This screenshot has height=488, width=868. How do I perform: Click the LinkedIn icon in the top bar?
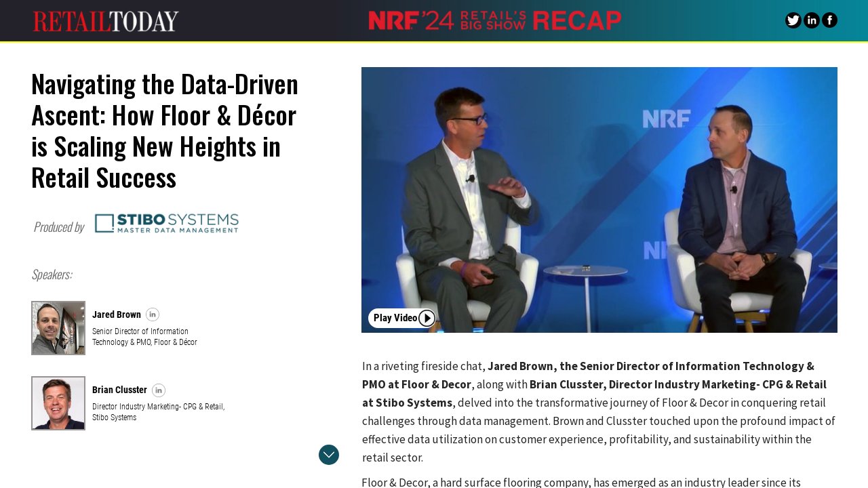click(812, 20)
